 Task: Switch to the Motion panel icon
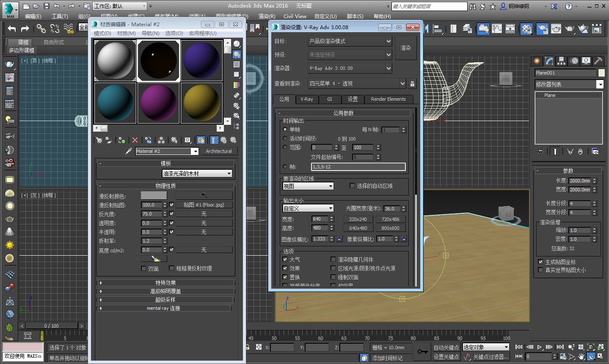click(x=574, y=61)
